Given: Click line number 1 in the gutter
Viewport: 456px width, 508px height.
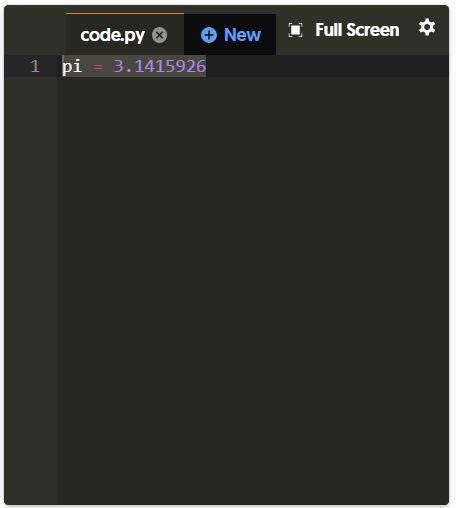Looking at the screenshot, I should 35,66.
